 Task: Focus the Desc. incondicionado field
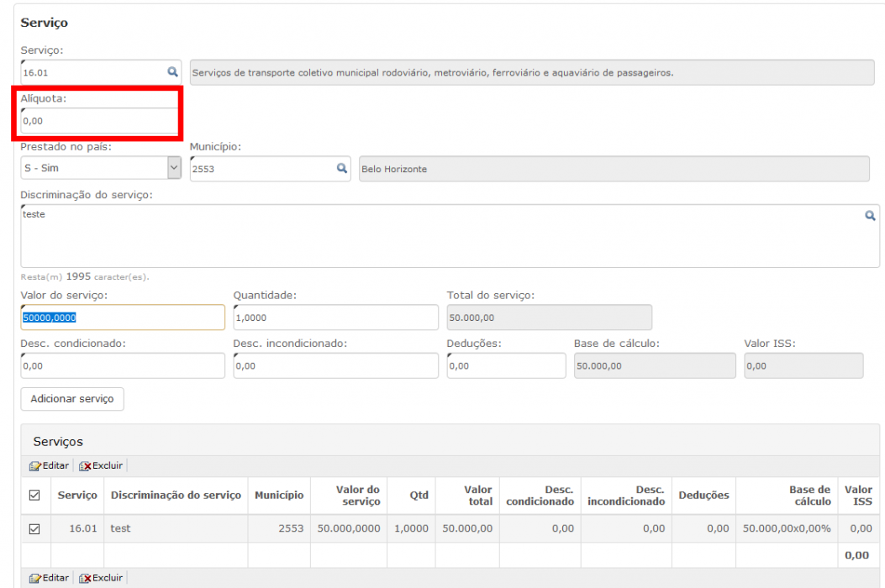click(336, 365)
